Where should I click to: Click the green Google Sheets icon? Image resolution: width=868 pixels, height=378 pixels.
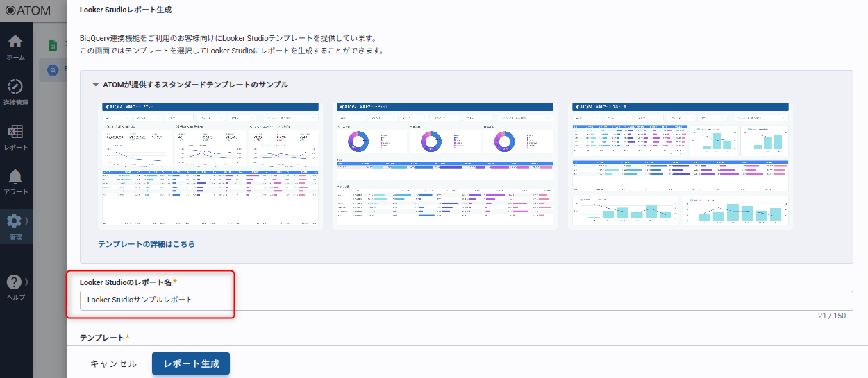pos(52,45)
